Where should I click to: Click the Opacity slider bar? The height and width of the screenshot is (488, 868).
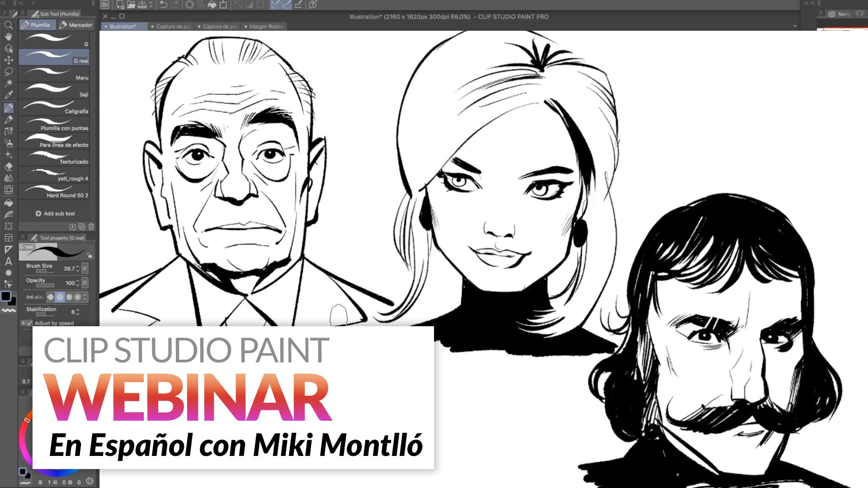45,286
